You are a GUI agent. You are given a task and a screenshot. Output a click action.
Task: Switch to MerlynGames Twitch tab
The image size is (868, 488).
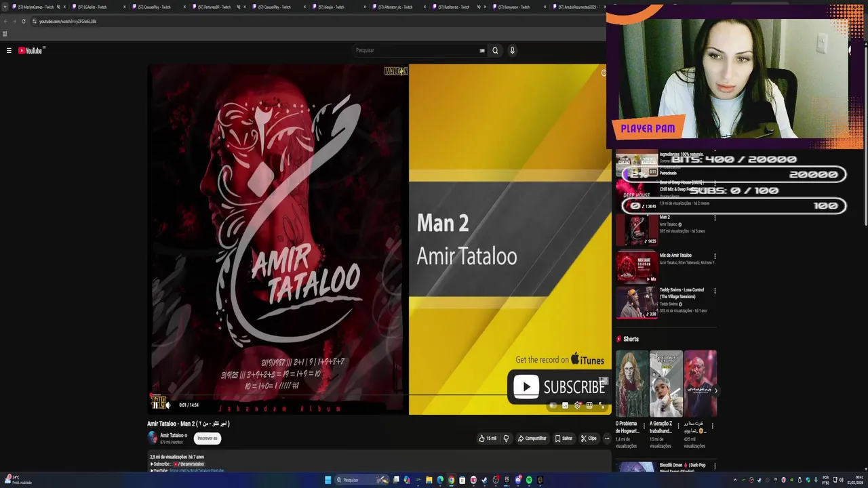click(x=37, y=7)
